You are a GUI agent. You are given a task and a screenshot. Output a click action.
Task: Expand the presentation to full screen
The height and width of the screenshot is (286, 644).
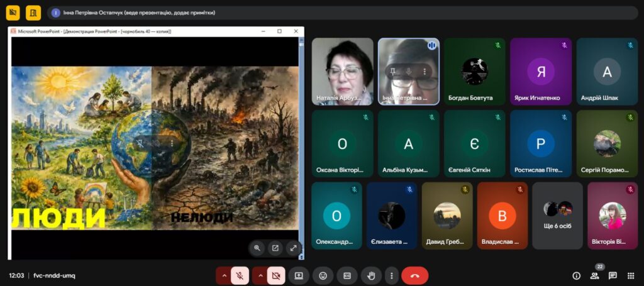(293, 248)
